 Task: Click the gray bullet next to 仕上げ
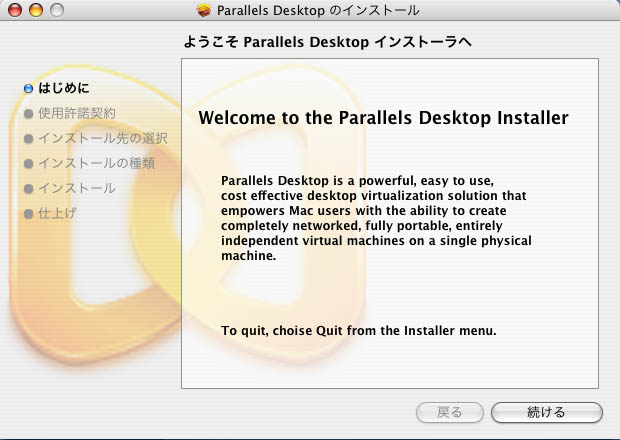click(x=28, y=213)
